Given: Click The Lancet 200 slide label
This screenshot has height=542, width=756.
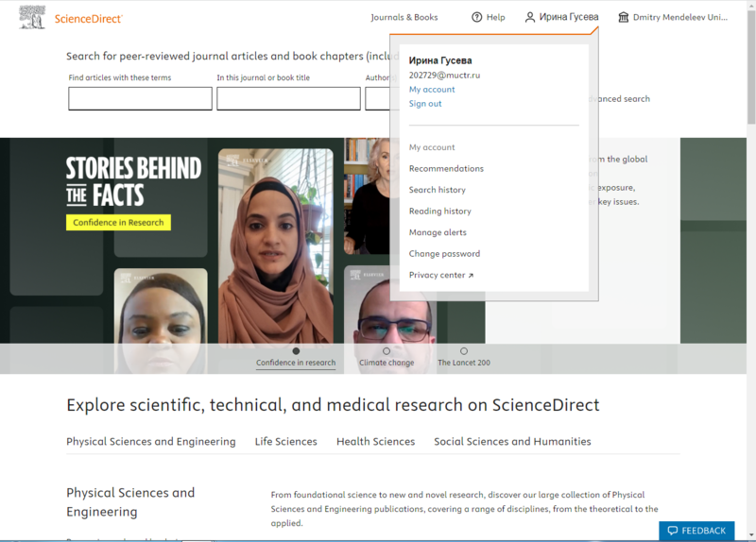Looking at the screenshot, I should coord(464,363).
